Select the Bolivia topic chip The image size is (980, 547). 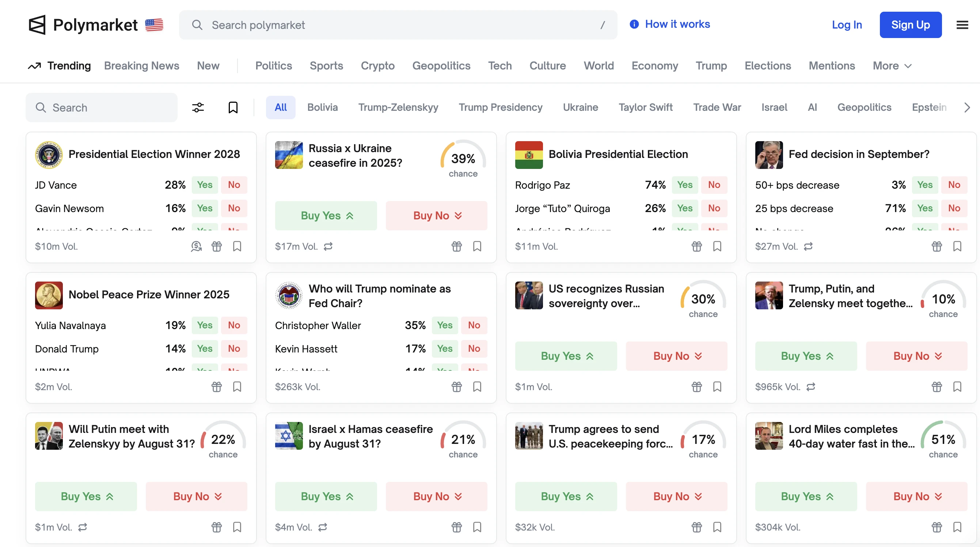tap(322, 107)
